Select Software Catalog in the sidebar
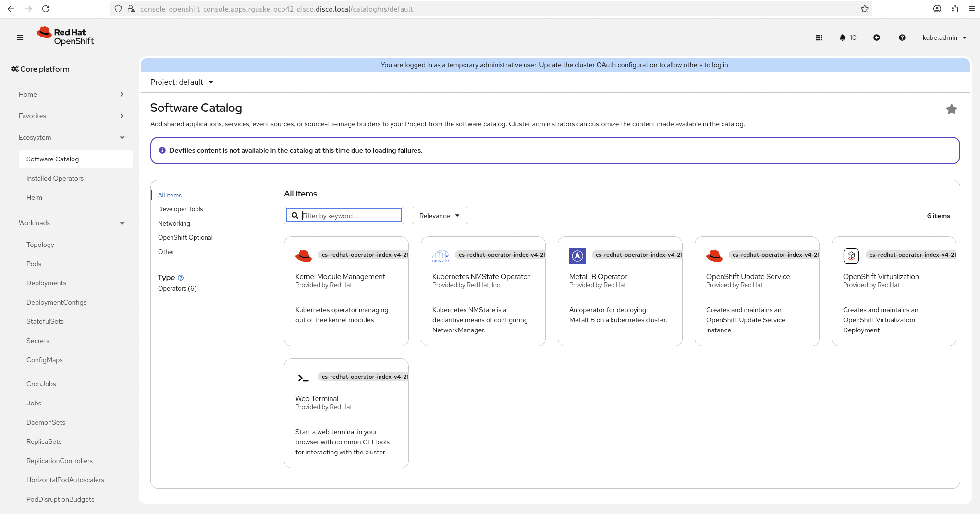This screenshot has height=514, width=980. click(x=75, y=159)
